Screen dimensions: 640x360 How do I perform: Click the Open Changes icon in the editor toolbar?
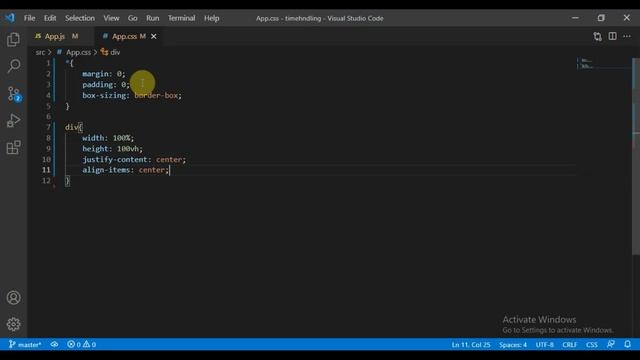(598, 36)
